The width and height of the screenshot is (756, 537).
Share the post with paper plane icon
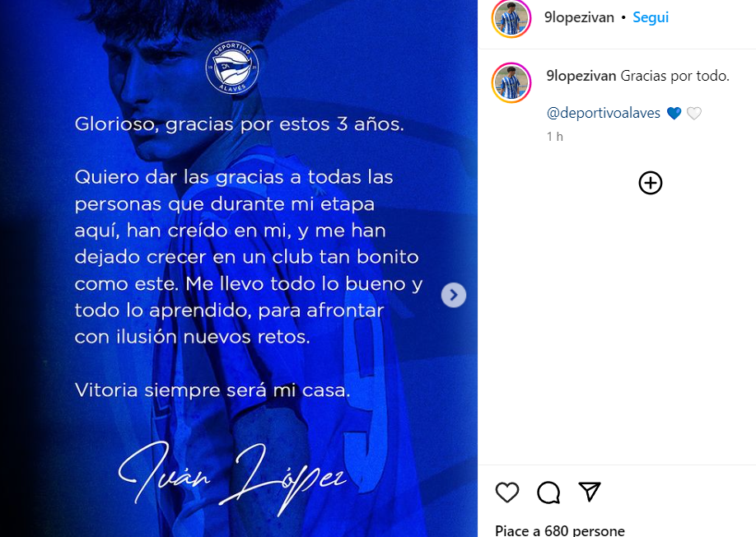coord(590,492)
